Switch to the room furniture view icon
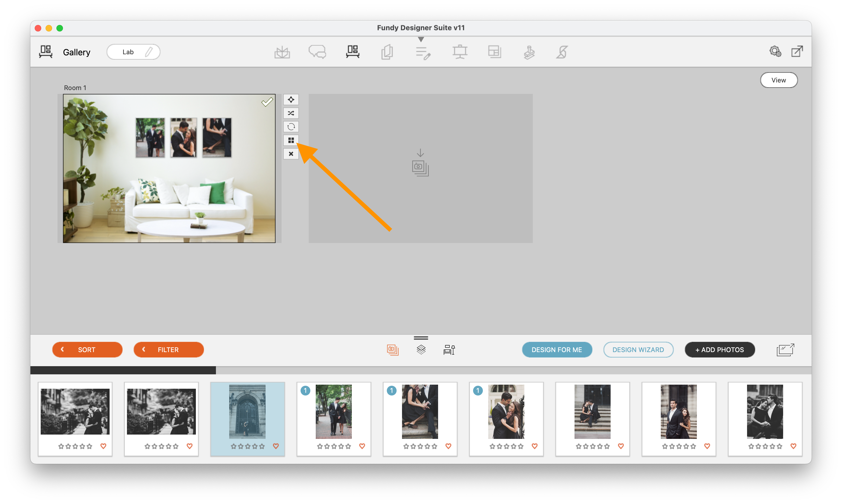The image size is (842, 504). (x=449, y=349)
